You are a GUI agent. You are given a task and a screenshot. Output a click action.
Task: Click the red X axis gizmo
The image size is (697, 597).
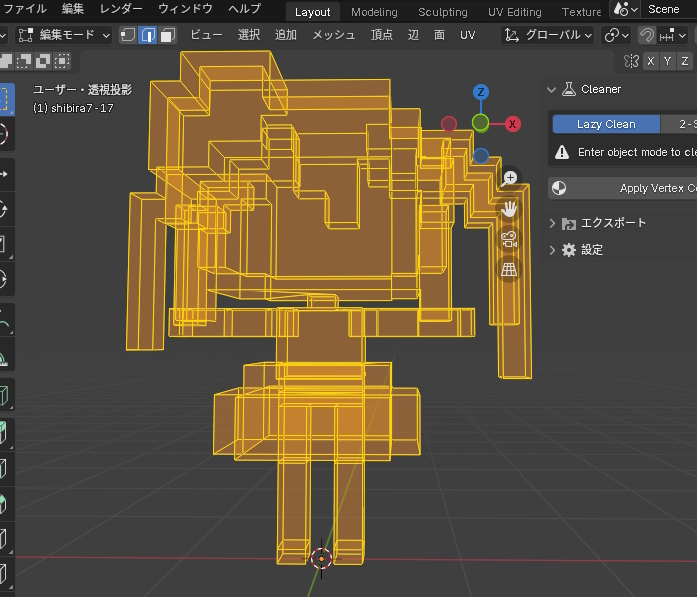[512, 124]
